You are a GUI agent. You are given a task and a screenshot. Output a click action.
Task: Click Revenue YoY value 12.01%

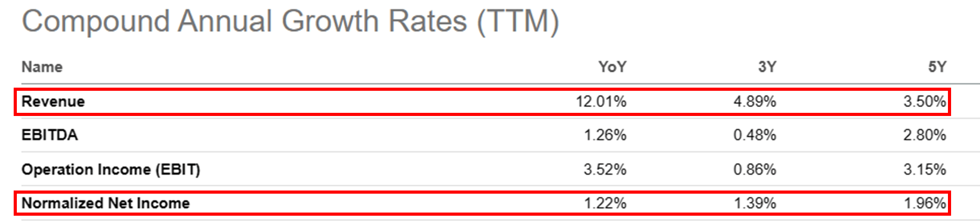(x=601, y=101)
